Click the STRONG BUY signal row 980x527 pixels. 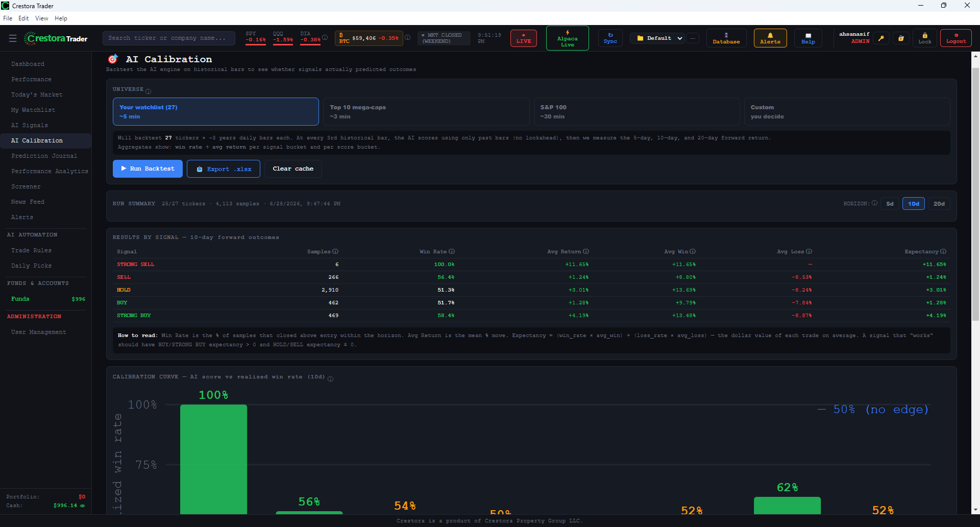(531, 316)
